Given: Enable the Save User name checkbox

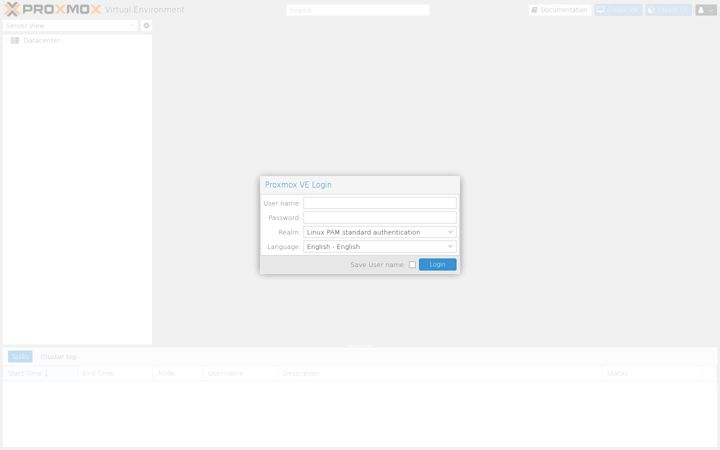Looking at the screenshot, I should [412, 264].
